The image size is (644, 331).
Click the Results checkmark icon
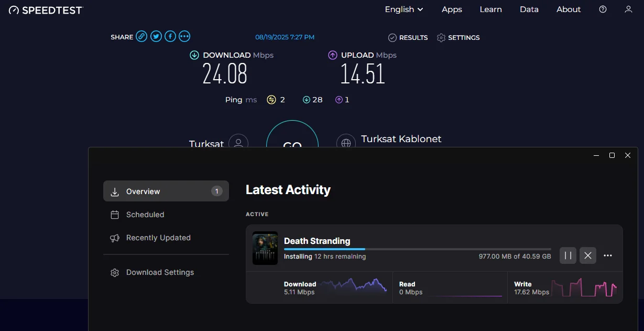pos(392,38)
